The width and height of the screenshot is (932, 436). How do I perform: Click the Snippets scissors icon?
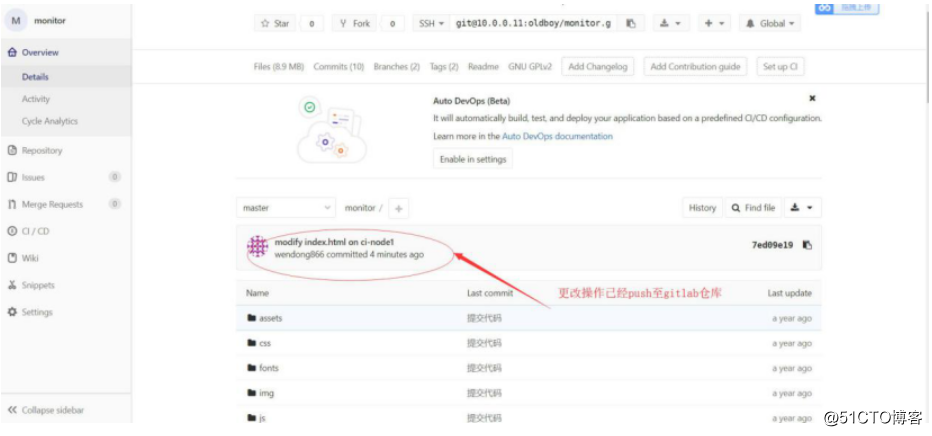pyautogui.click(x=12, y=285)
